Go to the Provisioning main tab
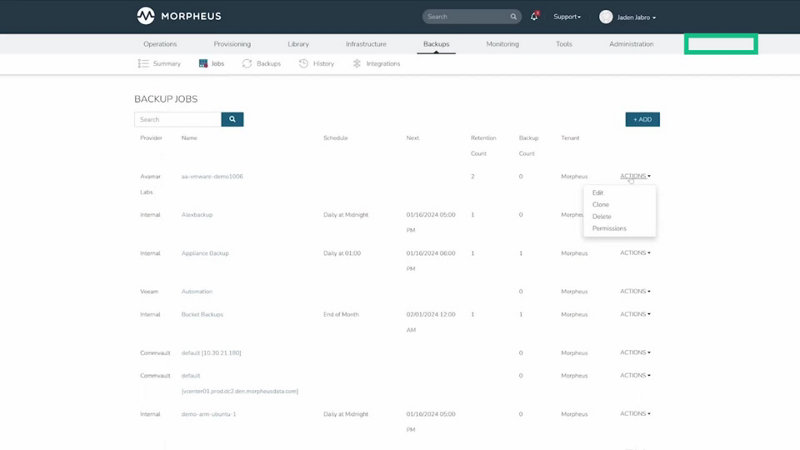Screen dimensions: 800x450 pos(232,44)
